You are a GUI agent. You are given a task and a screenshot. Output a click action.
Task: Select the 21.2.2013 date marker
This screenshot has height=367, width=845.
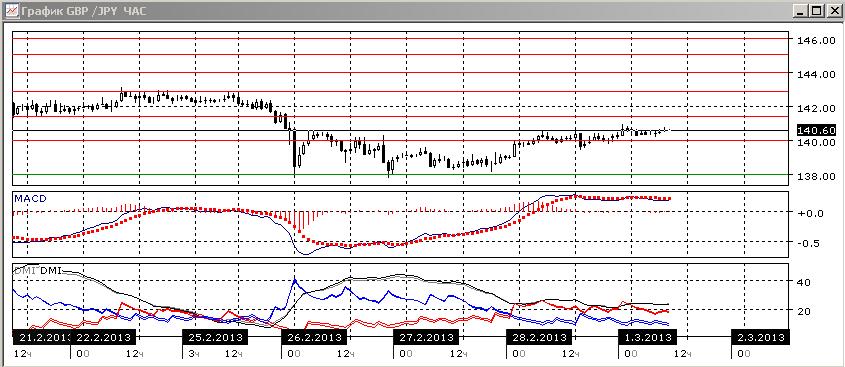[x=41, y=337]
